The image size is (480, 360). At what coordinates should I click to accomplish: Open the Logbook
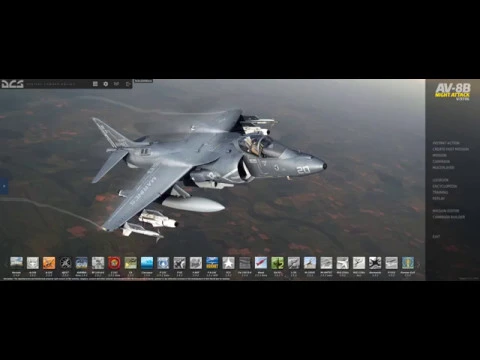point(440,180)
